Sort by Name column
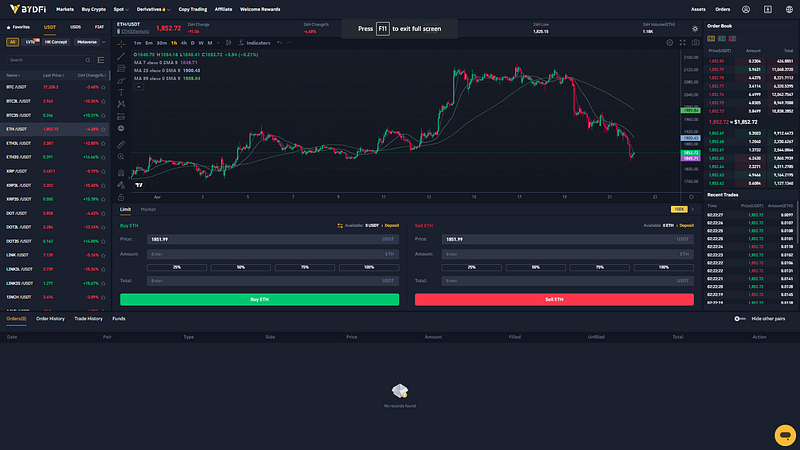 point(13,76)
